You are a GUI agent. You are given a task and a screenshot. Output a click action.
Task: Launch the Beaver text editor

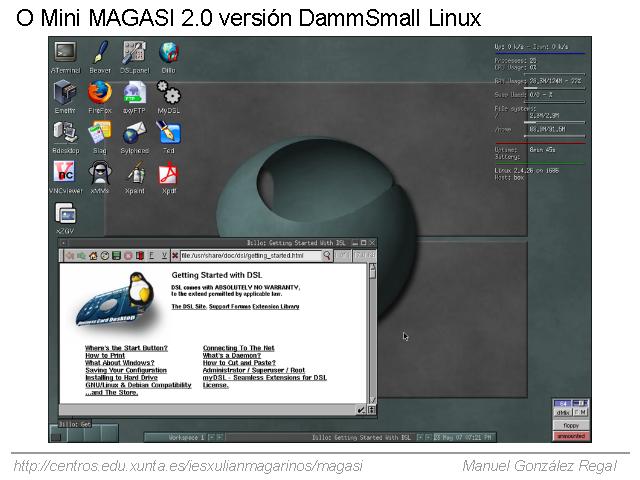tap(99, 53)
